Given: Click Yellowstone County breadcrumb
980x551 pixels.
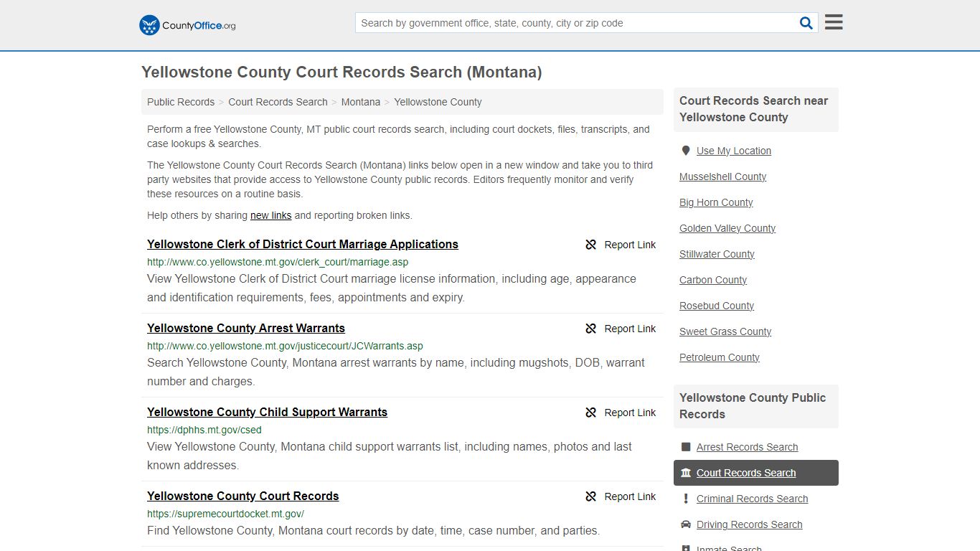Looking at the screenshot, I should coord(438,102).
